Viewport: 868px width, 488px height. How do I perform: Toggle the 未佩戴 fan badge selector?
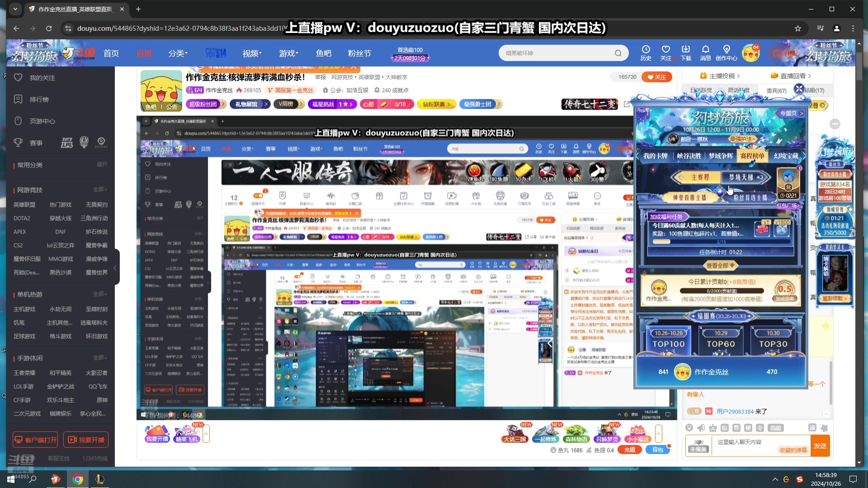[x=698, y=445]
